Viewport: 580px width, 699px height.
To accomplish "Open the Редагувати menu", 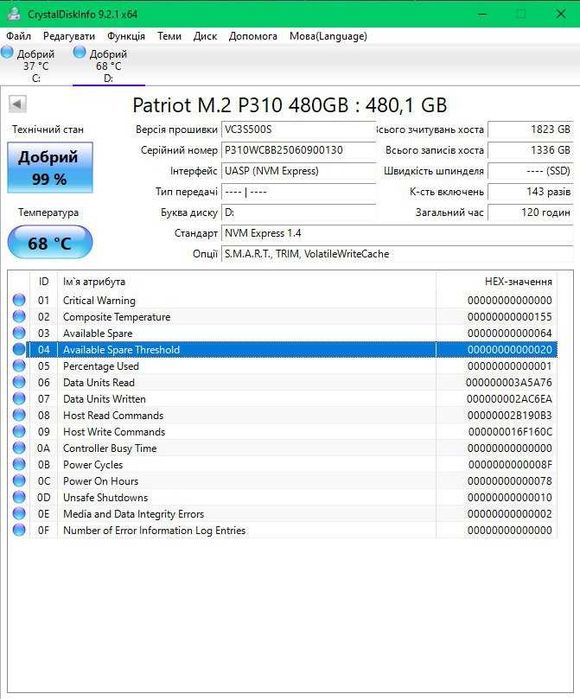I will [69, 36].
